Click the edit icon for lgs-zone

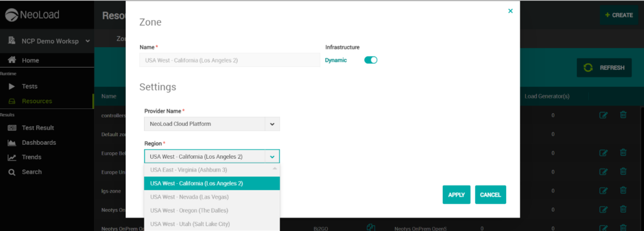603,190
